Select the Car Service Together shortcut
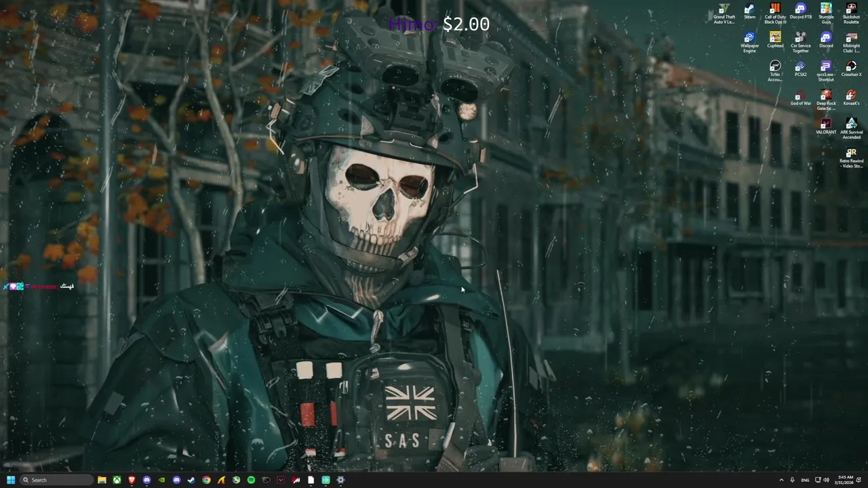 (x=800, y=42)
